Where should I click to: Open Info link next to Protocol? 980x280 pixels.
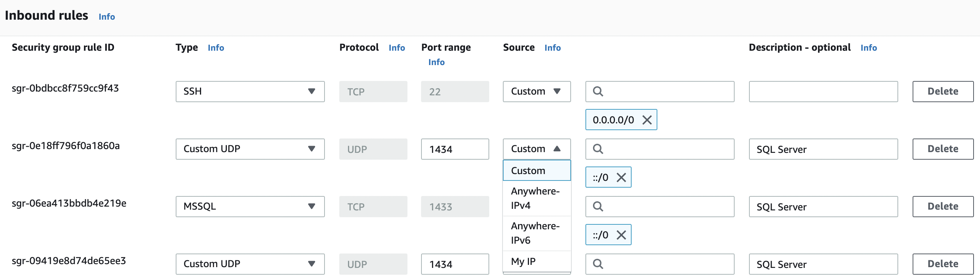(x=396, y=48)
